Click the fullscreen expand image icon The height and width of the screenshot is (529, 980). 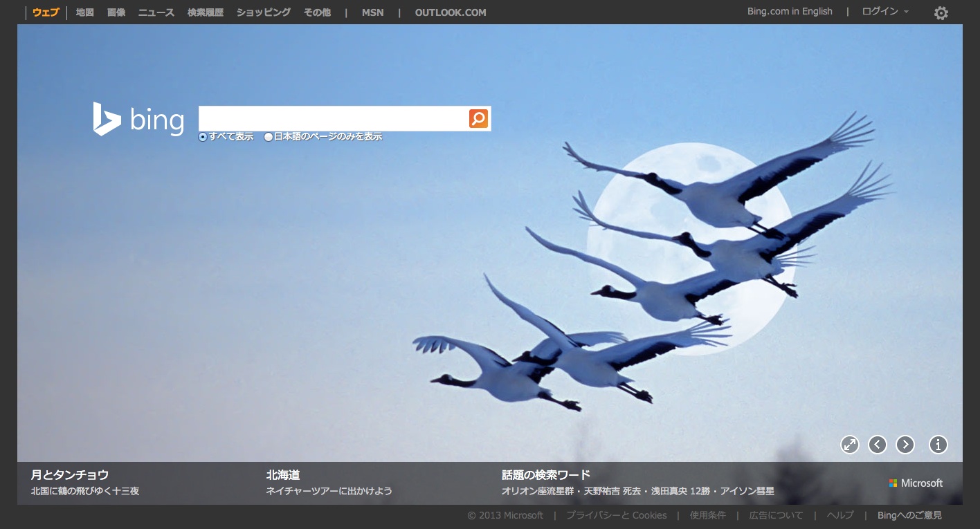(x=849, y=445)
